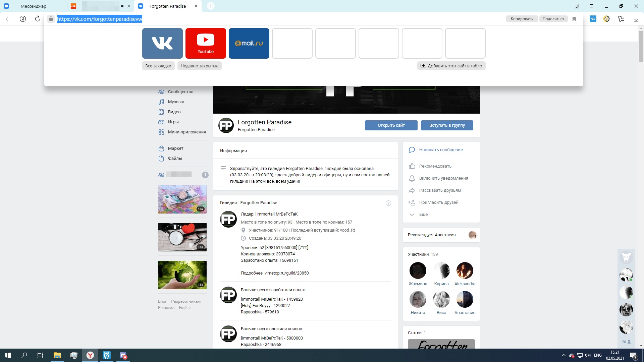Open a new browser tab
644x362 pixels.
(x=211, y=6)
